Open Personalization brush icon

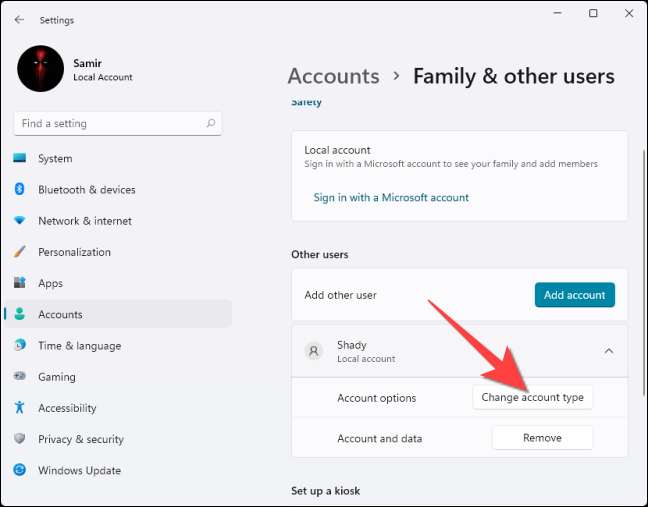(x=19, y=252)
